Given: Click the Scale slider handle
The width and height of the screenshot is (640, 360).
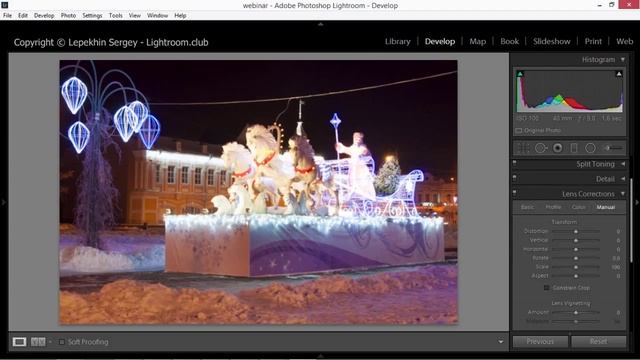Looking at the screenshot, I should pyautogui.click(x=576, y=267).
